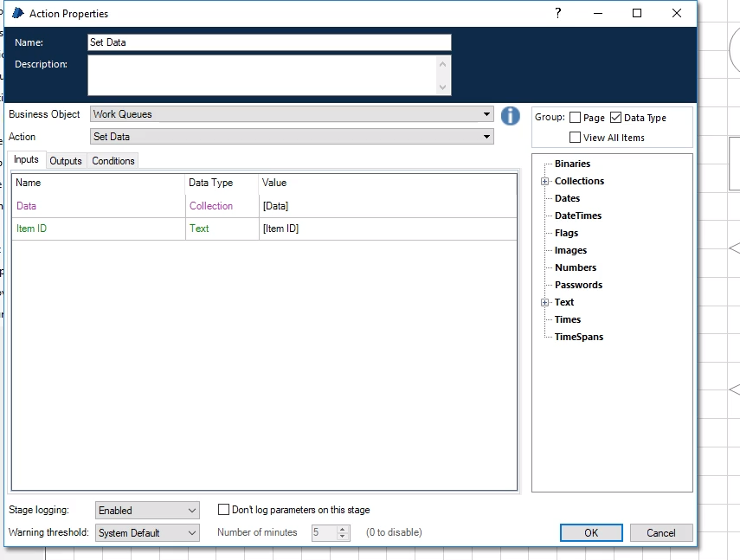Click the Data Type column header
The width and height of the screenshot is (740, 560).
click(222, 183)
